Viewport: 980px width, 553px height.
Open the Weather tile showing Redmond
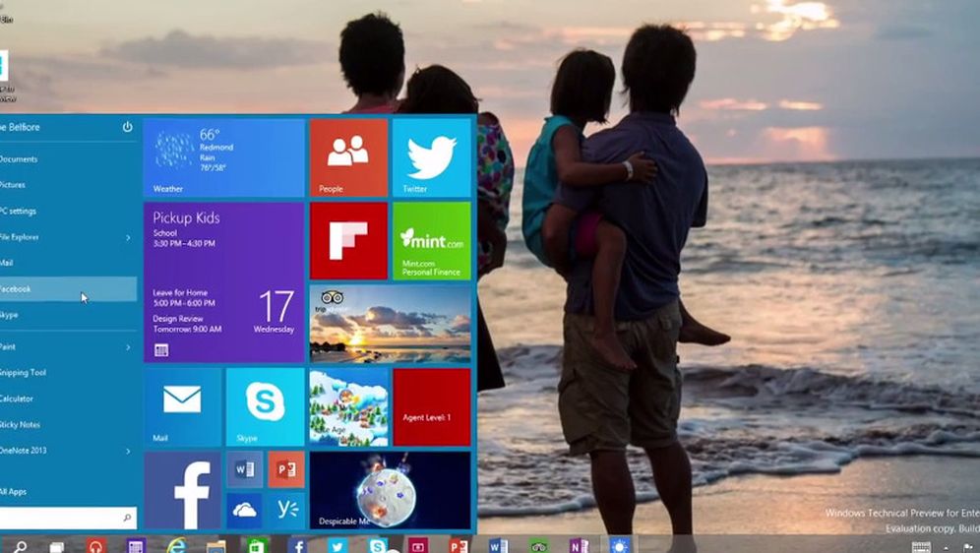click(223, 157)
